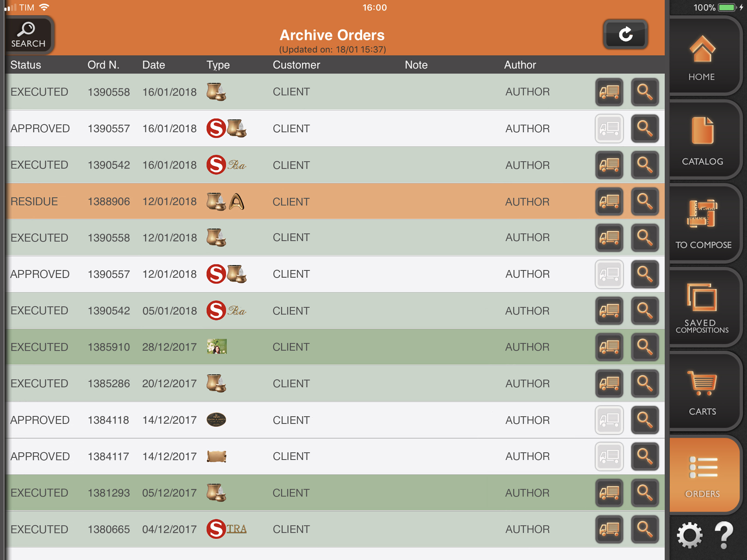Click the photo card thumbnail on order 1385910
Image resolution: width=747 pixels, height=560 pixels.
(217, 346)
